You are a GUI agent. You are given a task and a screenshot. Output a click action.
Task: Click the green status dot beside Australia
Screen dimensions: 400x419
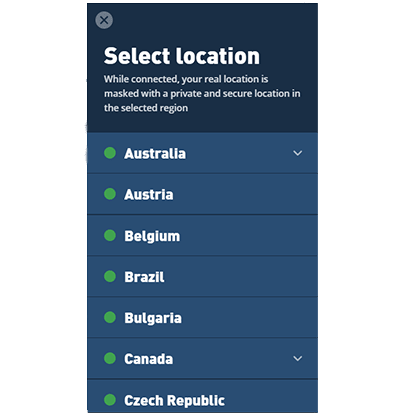point(110,153)
